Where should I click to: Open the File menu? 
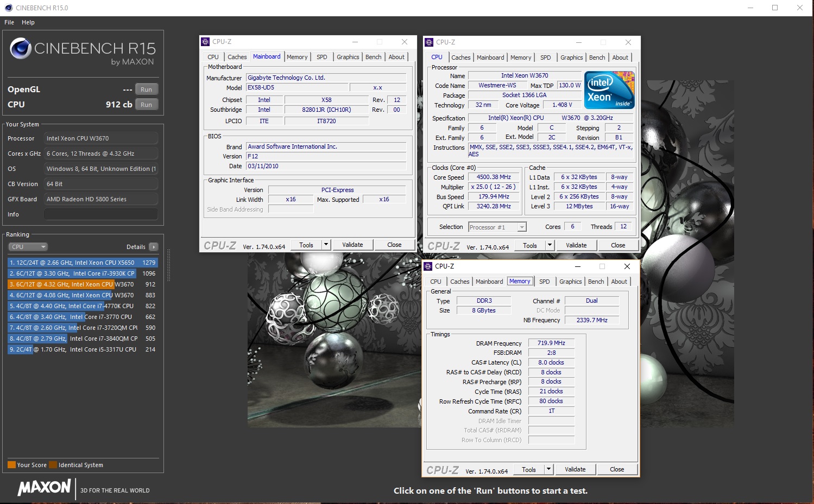pos(9,22)
